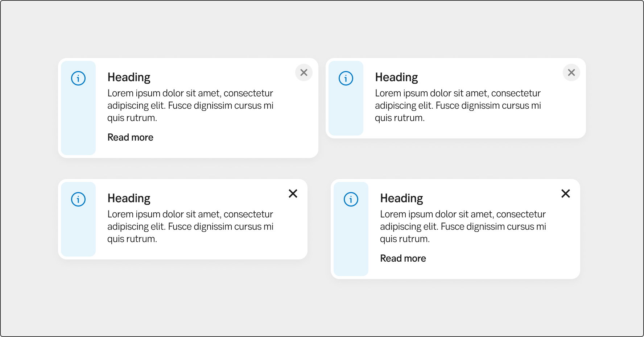Image resolution: width=644 pixels, height=337 pixels.
Task: Click the Lorem ipsum body text in the bottom-left card
Action: click(190, 226)
